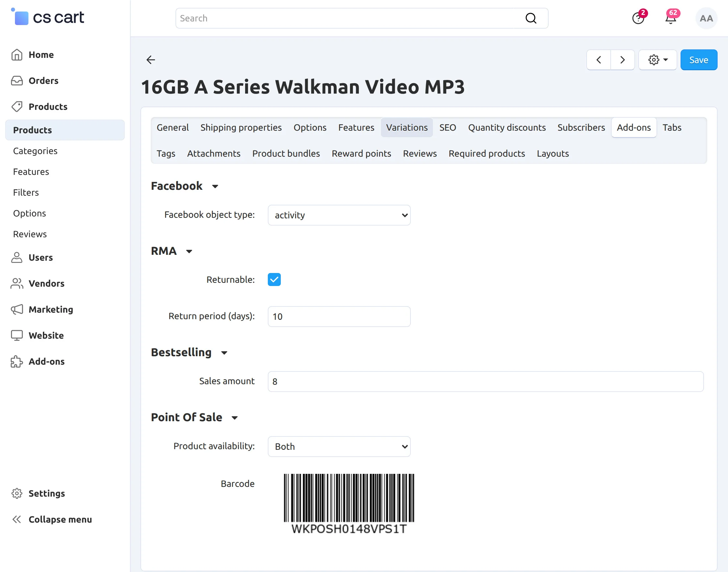728x572 pixels.
Task: Go to previous product with left chevron
Action: pyautogui.click(x=598, y=60)
